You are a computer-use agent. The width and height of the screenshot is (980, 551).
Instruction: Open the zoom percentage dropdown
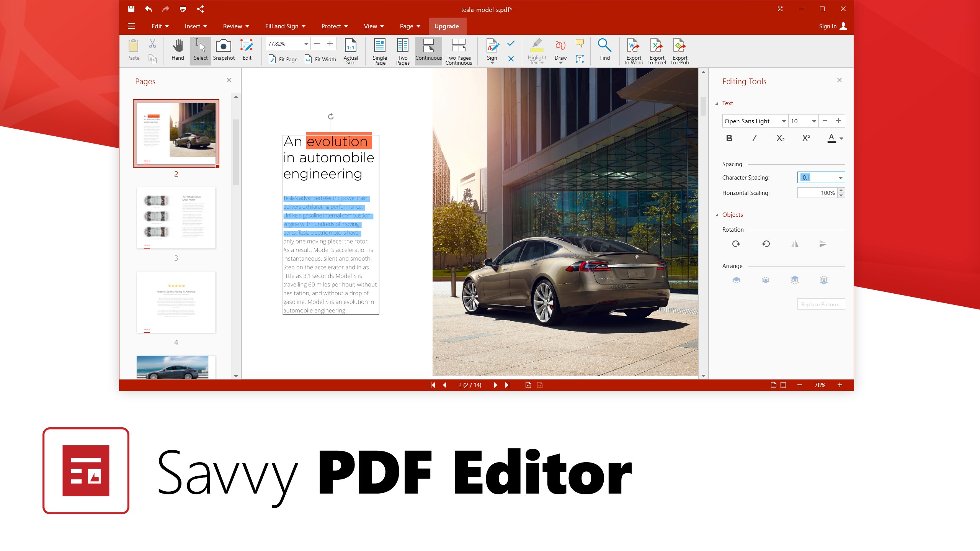point(306,44)
